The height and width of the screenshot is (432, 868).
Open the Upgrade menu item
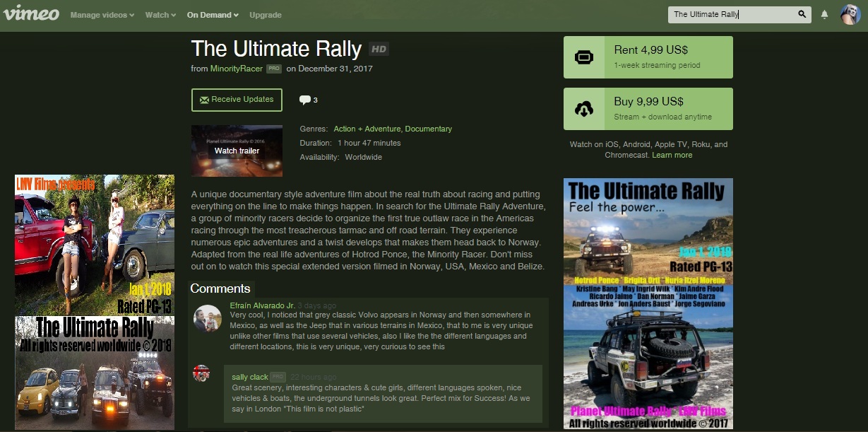(266, 15)
